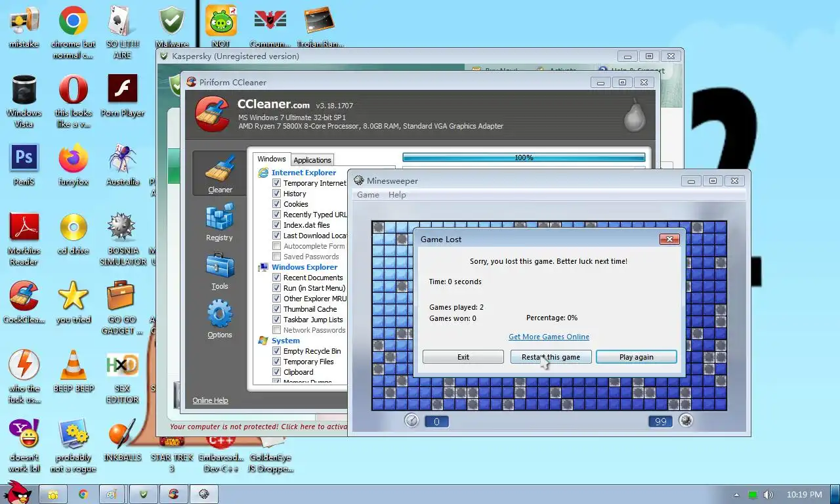Open the Get More Games Online link
Image resolution: width=840 pixels, height=504 pixels.
pos(549,337)
